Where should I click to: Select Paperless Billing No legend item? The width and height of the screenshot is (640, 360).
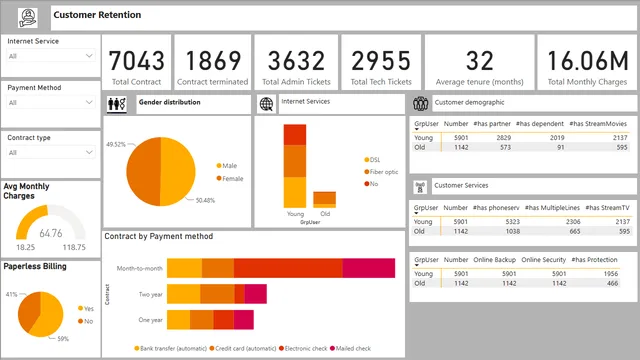tap(86, 321)
